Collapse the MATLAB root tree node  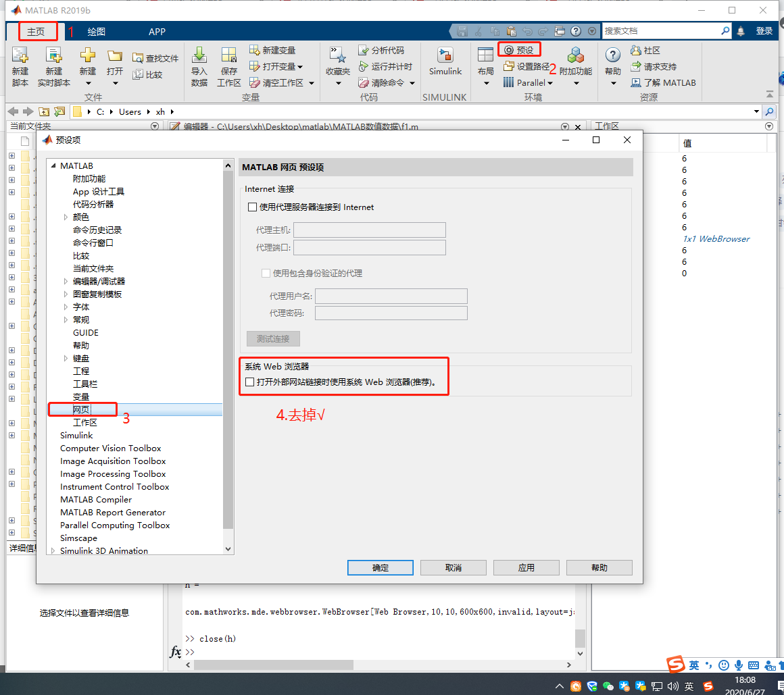[53, 165]
